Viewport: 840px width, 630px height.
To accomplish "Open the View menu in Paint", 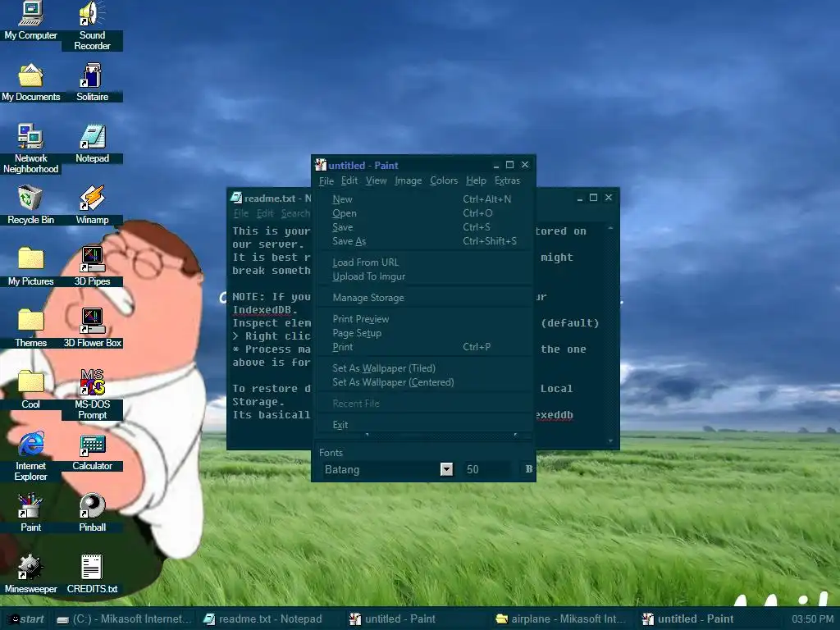I will coord(376,181).
